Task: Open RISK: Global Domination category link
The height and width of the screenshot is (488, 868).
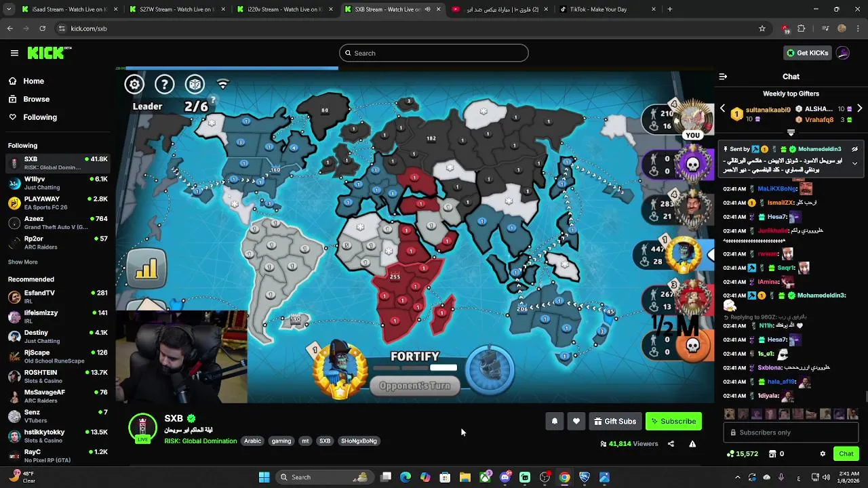Action: tap(201, 441)
